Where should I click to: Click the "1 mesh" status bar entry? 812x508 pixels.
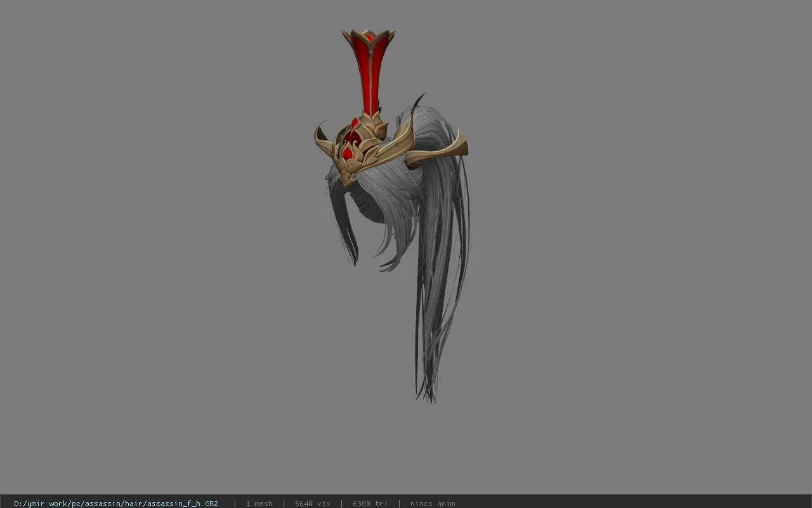point(259,504)
